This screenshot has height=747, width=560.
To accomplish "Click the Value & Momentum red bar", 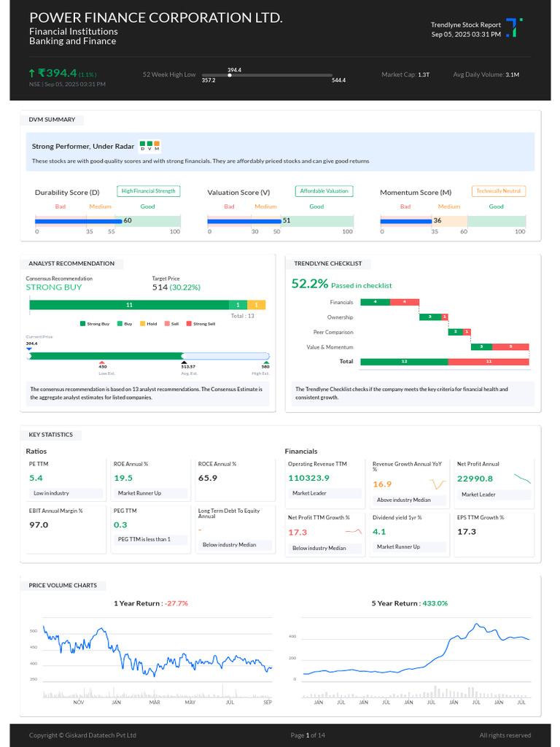I will pyautogui.click(x=510, y=347).
